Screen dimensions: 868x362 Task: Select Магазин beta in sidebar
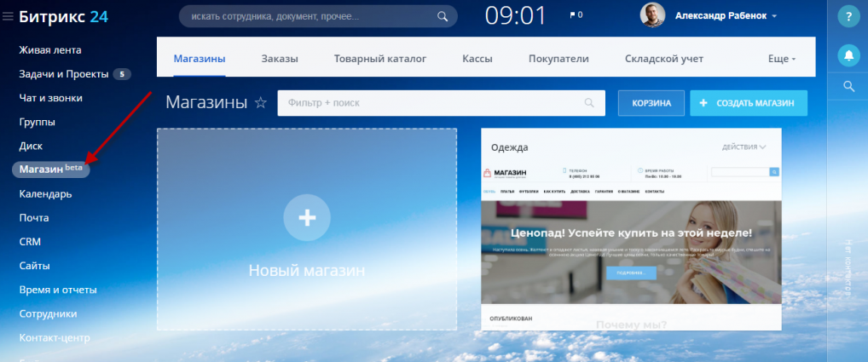pyautogui.click(x=51, y=170)
